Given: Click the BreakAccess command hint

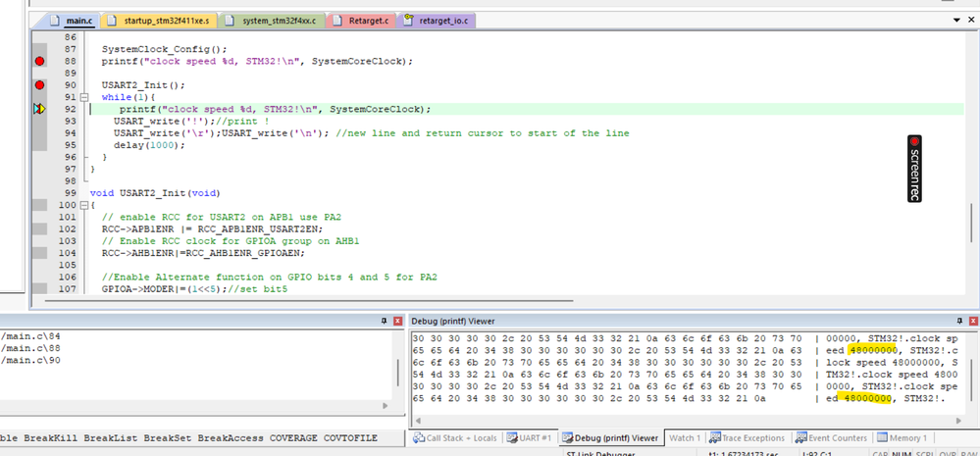Looking at the screenshot, I should 231,438.
